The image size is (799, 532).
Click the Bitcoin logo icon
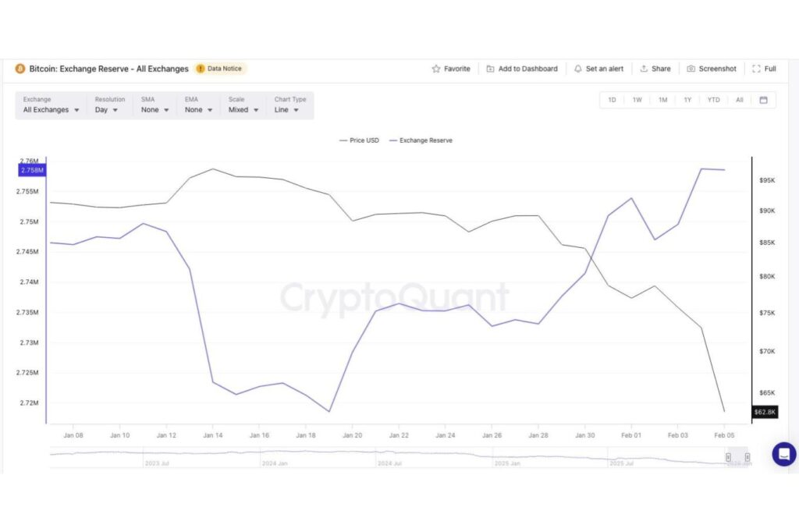coord(20,69)
